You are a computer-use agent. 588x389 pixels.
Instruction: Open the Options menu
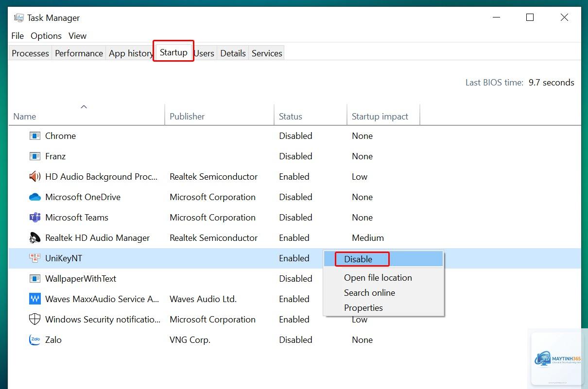[46, 36]
